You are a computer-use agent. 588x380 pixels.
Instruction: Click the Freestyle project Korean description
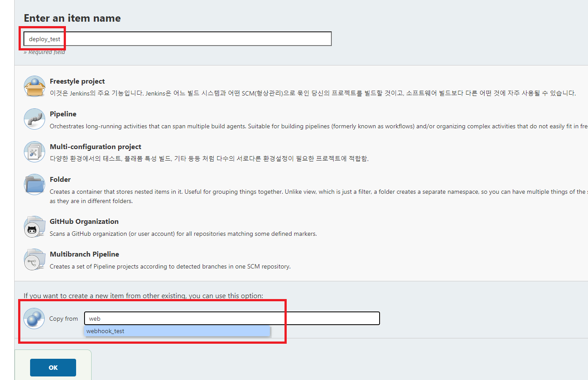(313, 93)
